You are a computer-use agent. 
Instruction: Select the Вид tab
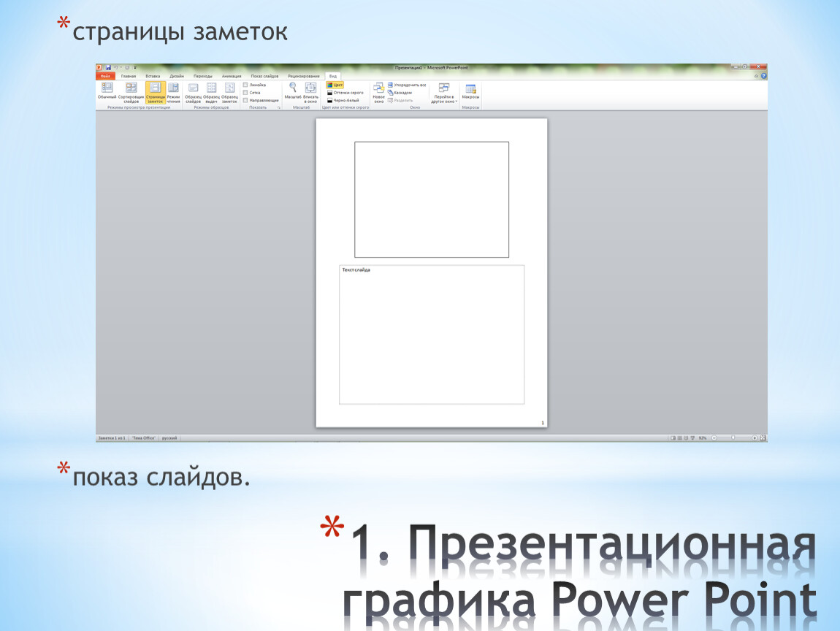coord(333,76)
